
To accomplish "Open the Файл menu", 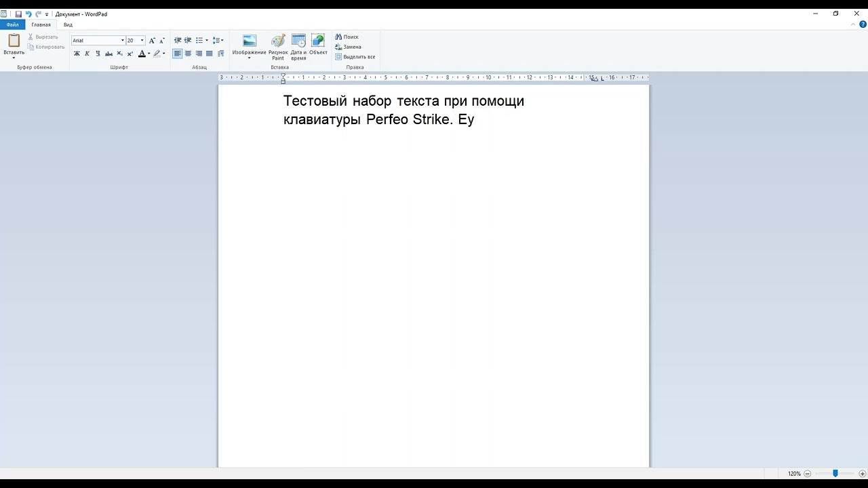I will (x=12, y=24).
